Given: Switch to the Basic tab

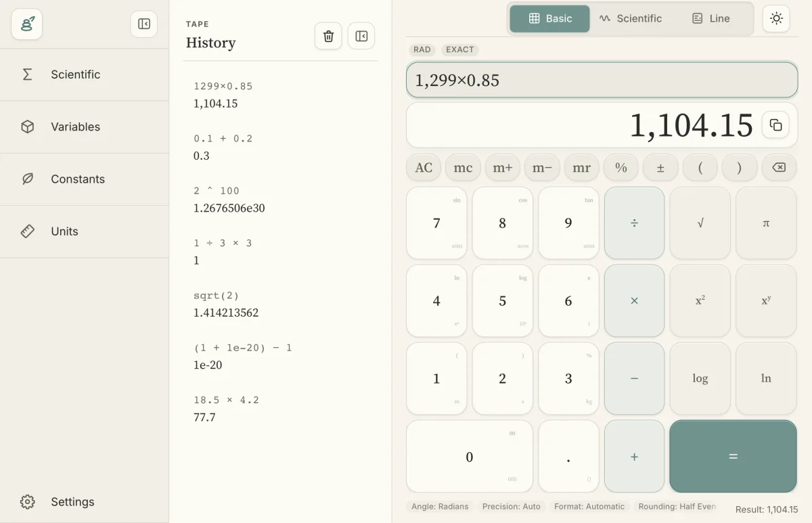Looking at the screenshot, I should pyautogui.click(x=549, y=19).
